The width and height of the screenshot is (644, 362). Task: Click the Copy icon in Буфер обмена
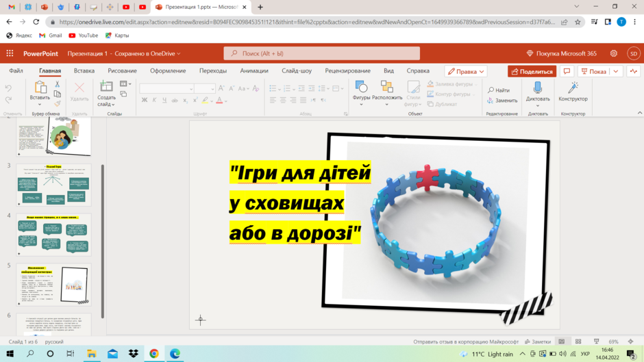[57, 94]
